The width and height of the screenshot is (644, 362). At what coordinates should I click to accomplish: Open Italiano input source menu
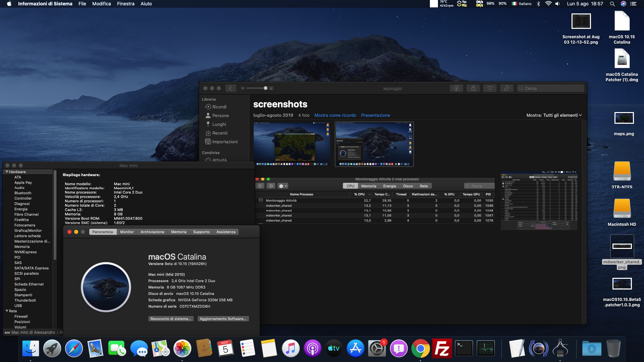(522, 4)
